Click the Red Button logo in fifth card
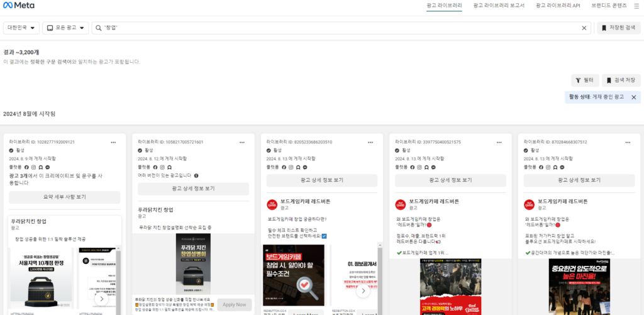644x315 pixels. click(530, 204)
